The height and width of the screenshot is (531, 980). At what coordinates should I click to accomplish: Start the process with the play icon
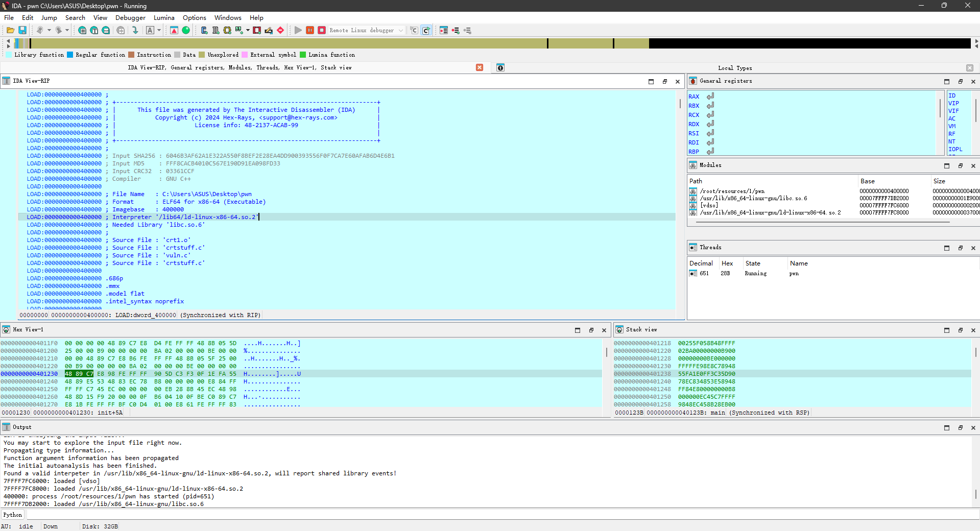point(298,31)
